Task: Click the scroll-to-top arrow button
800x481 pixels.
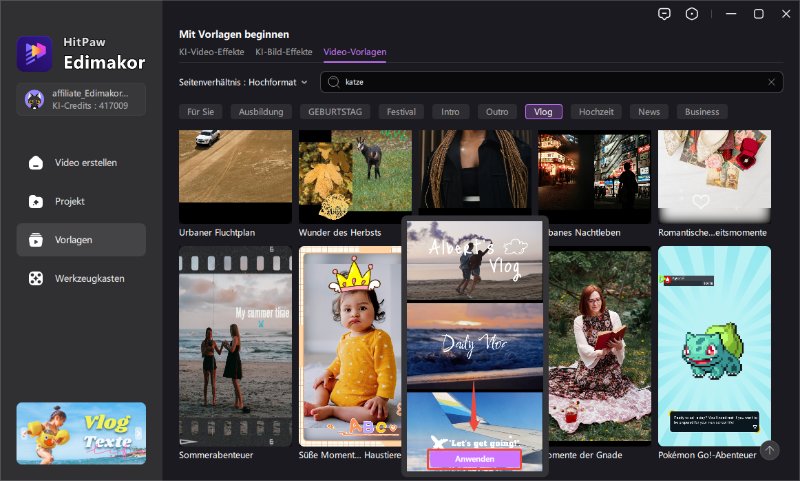Action: [768, 451]
